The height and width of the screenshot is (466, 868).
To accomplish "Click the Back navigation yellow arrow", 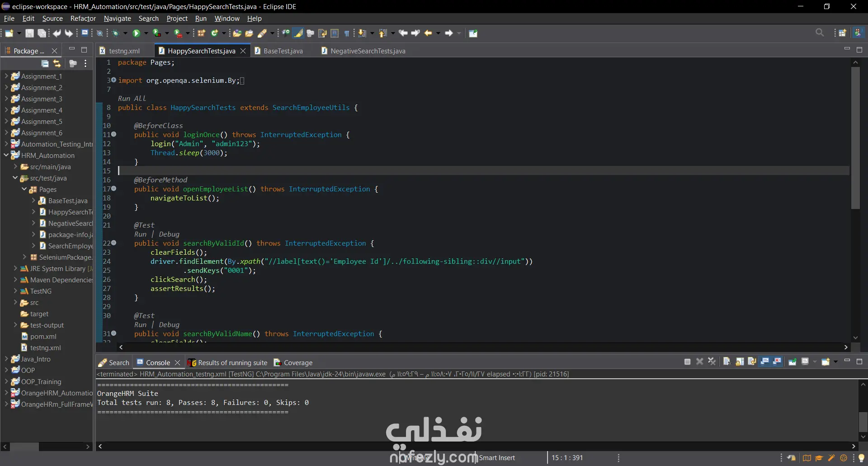I will pos(428,33).
